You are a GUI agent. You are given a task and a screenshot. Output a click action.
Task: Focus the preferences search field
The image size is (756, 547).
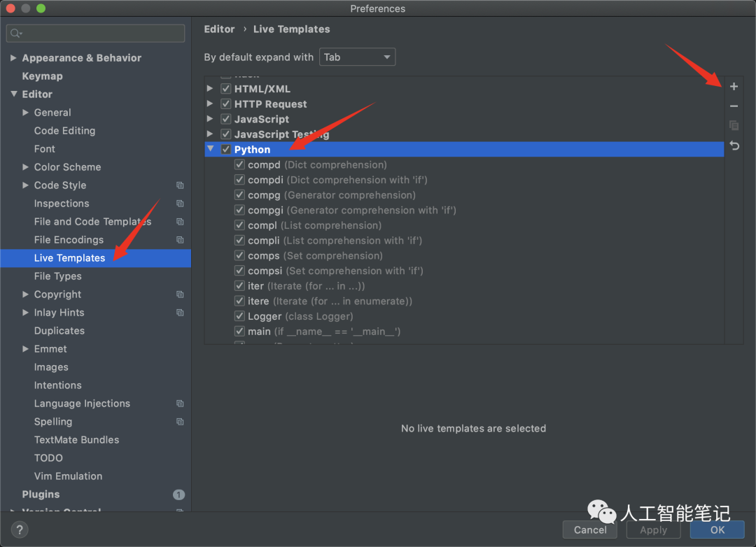pyautogui.click(x=95, y=34)
